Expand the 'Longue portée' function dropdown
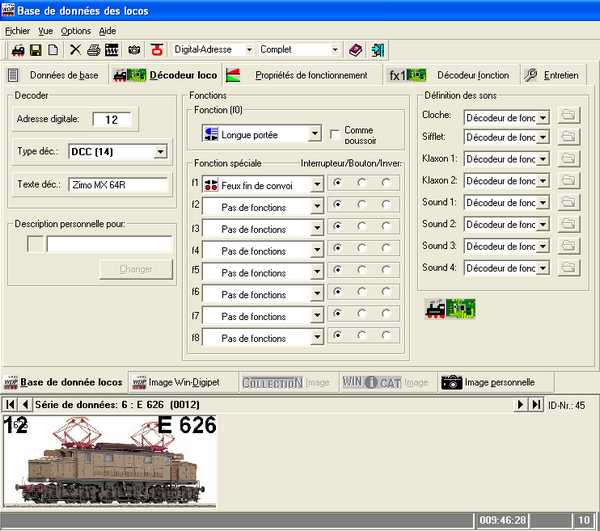Screen dimensions: 600x531 (x=315, y=134)
